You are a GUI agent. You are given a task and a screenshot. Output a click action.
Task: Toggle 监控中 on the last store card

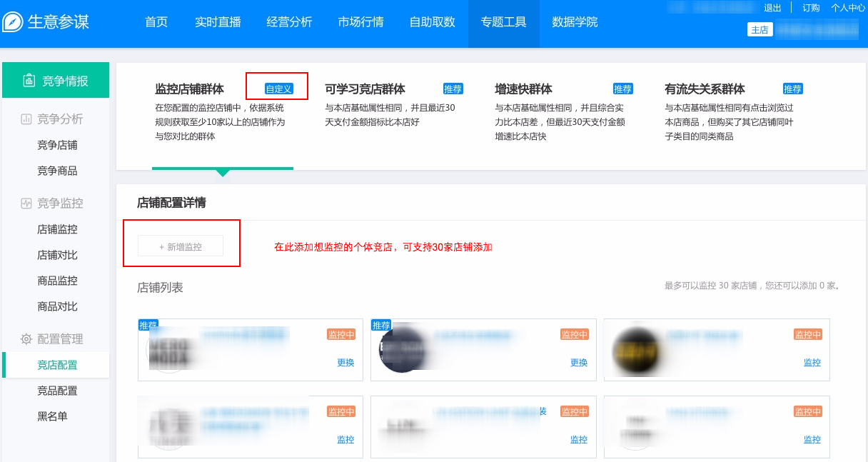point(808,411)
